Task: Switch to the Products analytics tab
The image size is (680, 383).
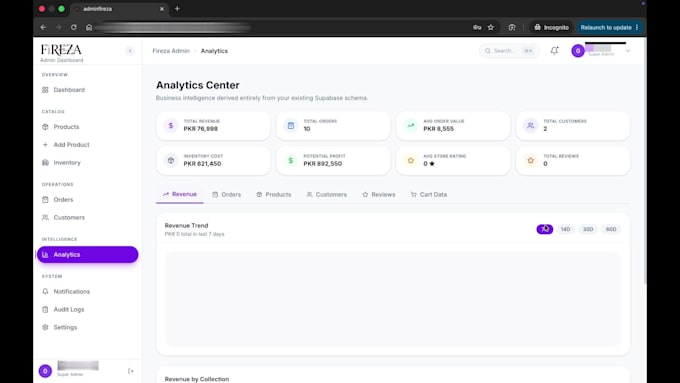Action: [x=274, y=194]
